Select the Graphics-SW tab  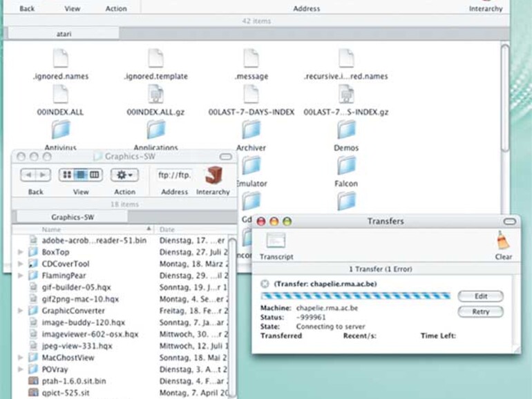(x=73, y=217)
